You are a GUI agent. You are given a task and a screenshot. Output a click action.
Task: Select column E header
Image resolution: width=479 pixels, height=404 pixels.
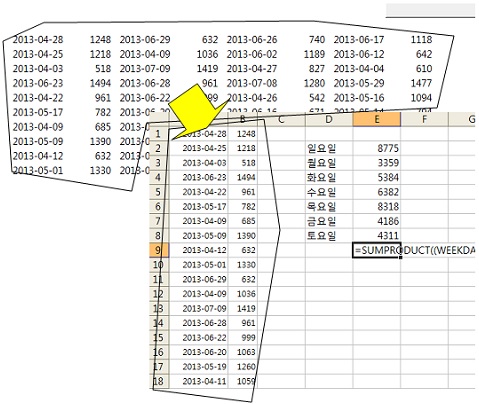pos(377,119)
